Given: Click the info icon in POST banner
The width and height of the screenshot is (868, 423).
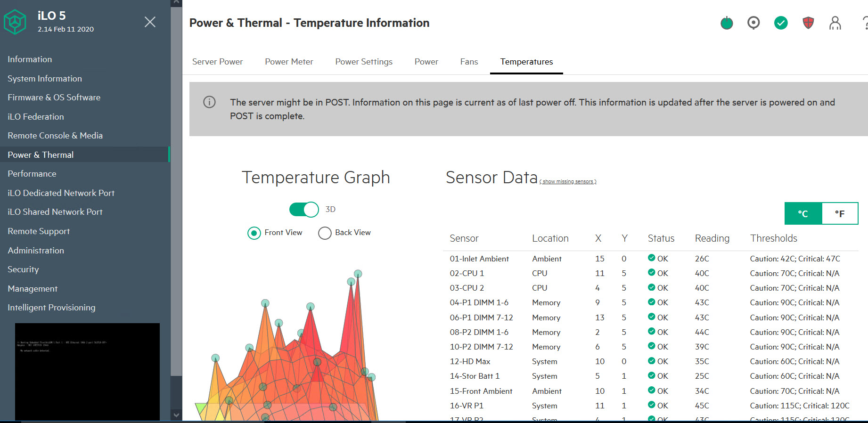Looking at the screenshot, I should click(209, 102).
